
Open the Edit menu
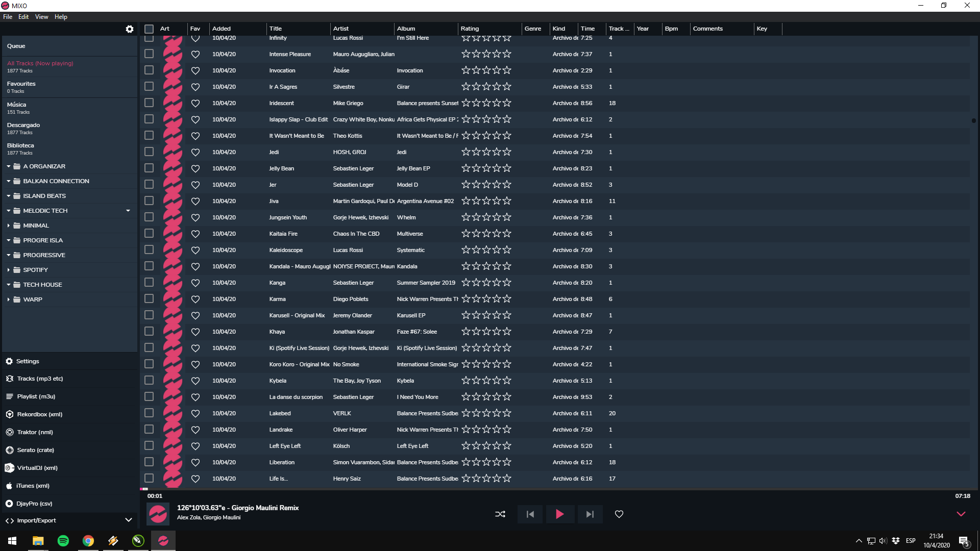(23, 17)
